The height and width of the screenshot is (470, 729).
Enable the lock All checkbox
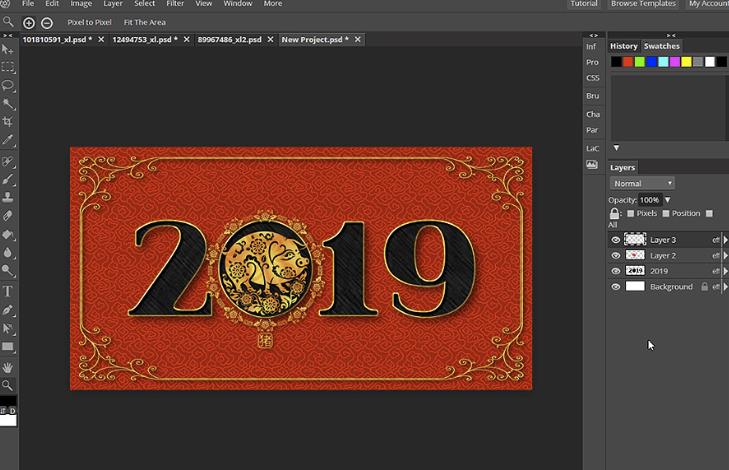[x=709, y=213]
